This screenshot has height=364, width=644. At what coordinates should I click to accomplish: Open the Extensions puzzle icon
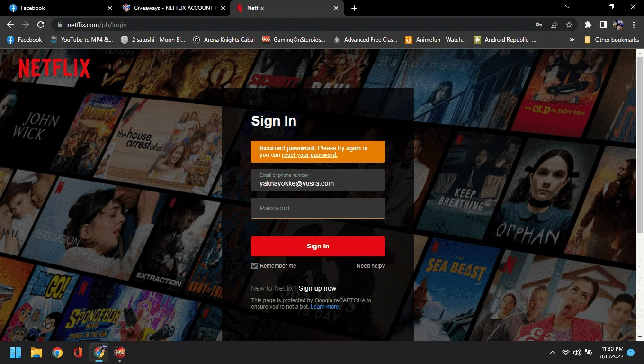click(588, 25)
